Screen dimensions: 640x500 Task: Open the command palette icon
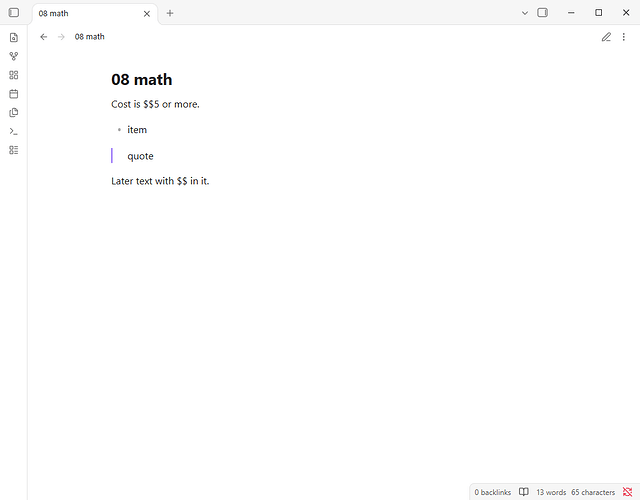14,131
